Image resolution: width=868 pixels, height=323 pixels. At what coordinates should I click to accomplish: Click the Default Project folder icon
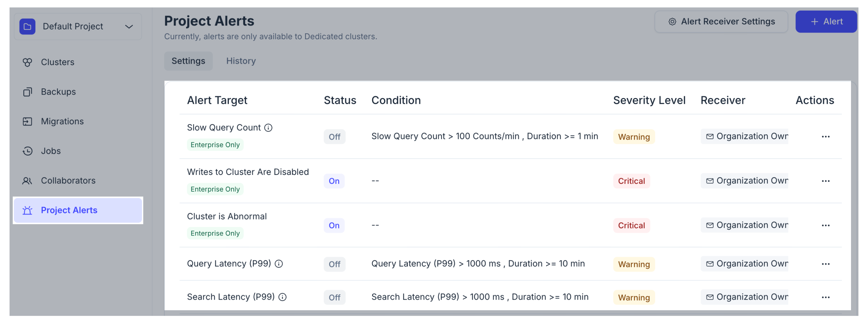coord(27,27)
